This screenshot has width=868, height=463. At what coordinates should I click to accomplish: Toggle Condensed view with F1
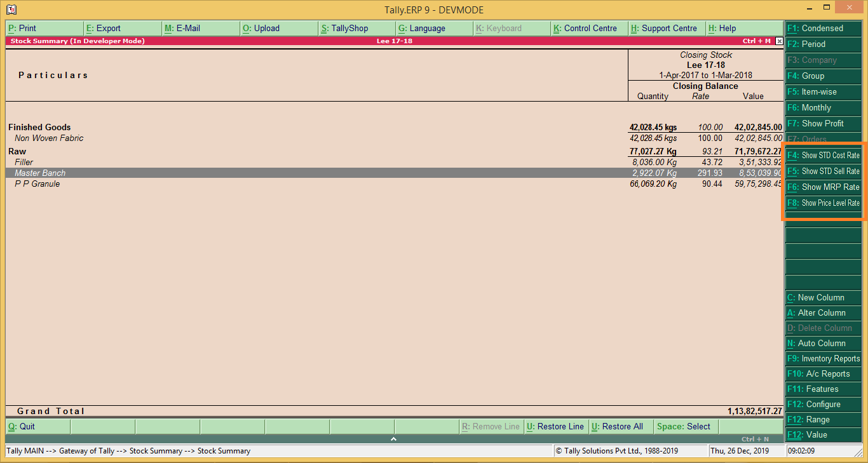[823, 28]
